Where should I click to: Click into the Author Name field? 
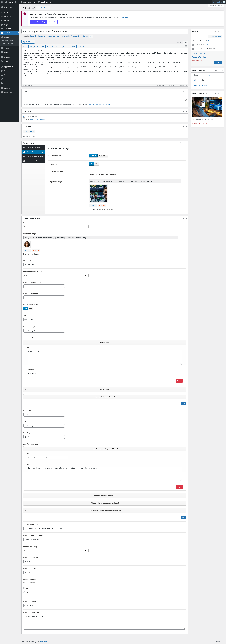pos(44,264)
